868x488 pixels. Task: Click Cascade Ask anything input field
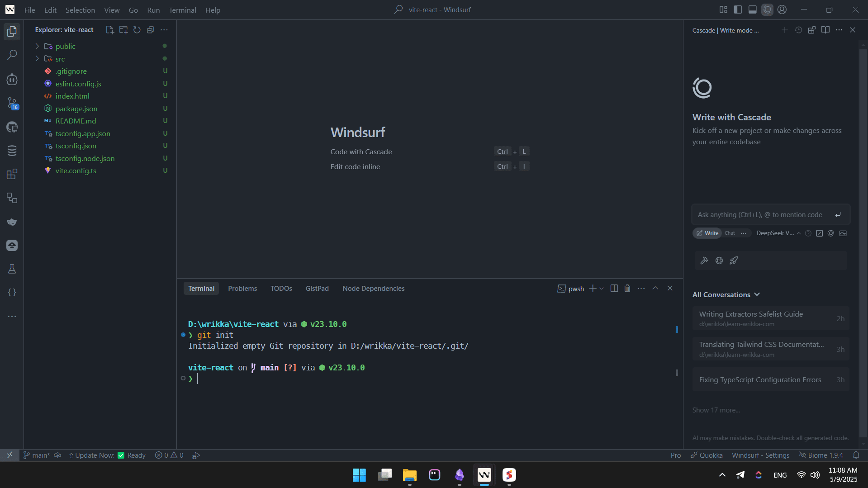tap(771, 215)
